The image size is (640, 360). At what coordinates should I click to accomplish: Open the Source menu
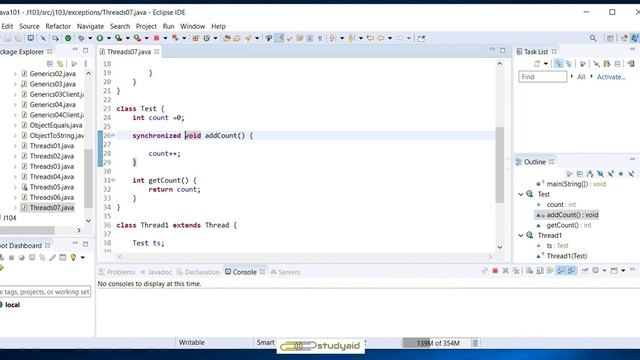[x=29, y=26]
